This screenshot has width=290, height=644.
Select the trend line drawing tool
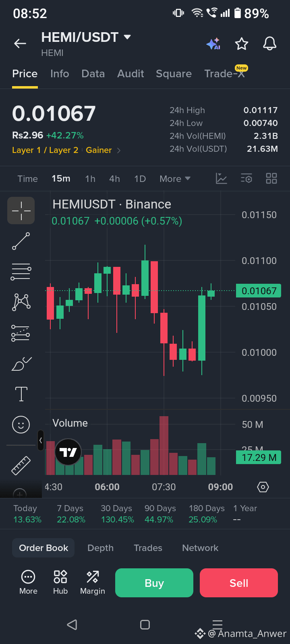click(21, 241)
